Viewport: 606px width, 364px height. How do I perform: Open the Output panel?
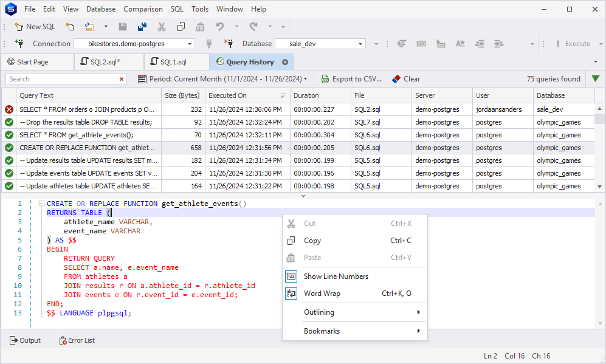point(25,340)
